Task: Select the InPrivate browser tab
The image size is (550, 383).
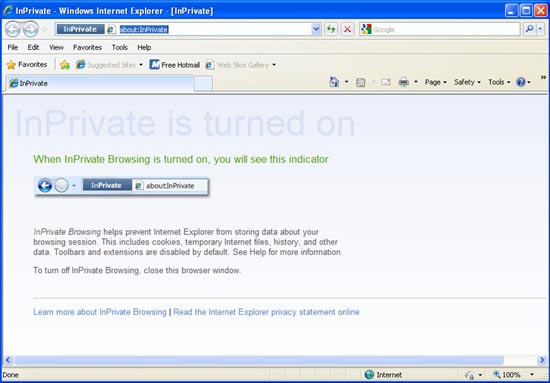Action: (99, 83)
